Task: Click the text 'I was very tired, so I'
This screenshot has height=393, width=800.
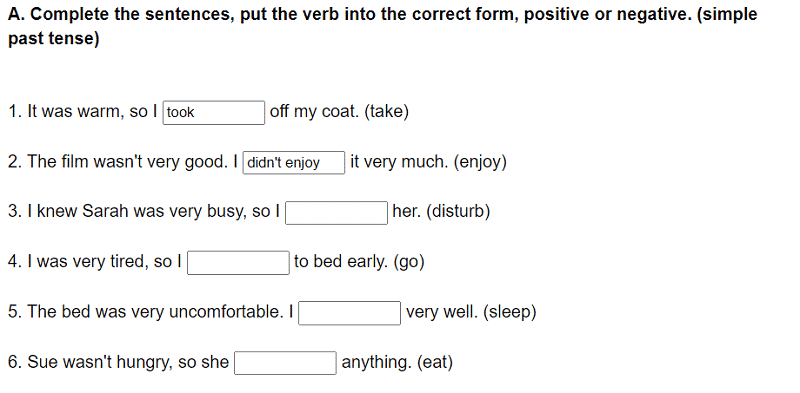Action: click(x=104, y=262)
